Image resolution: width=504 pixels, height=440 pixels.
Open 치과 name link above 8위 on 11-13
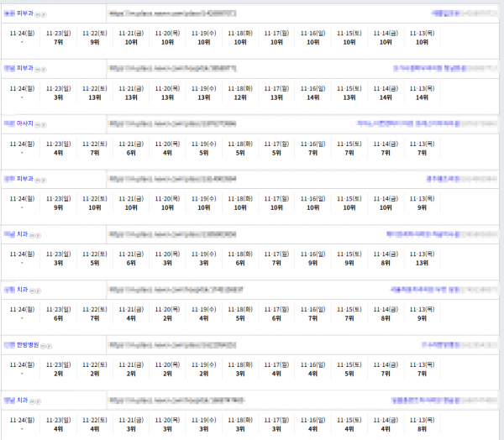coord(16,401)
